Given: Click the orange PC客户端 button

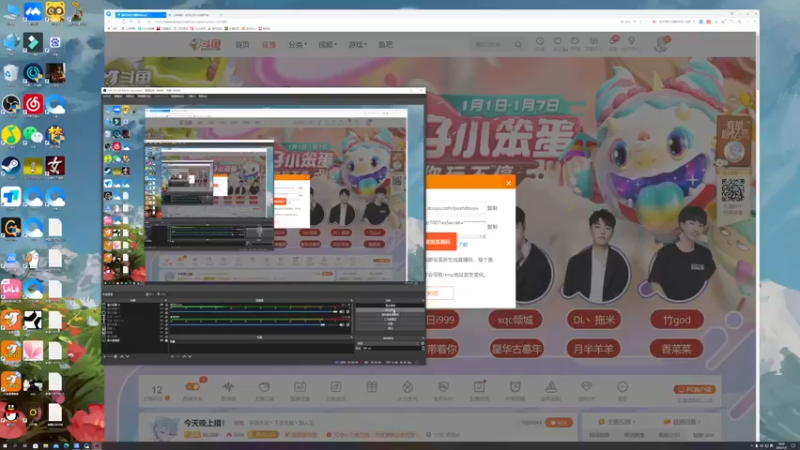Looking at the screenshot, I should pos(694,389).
